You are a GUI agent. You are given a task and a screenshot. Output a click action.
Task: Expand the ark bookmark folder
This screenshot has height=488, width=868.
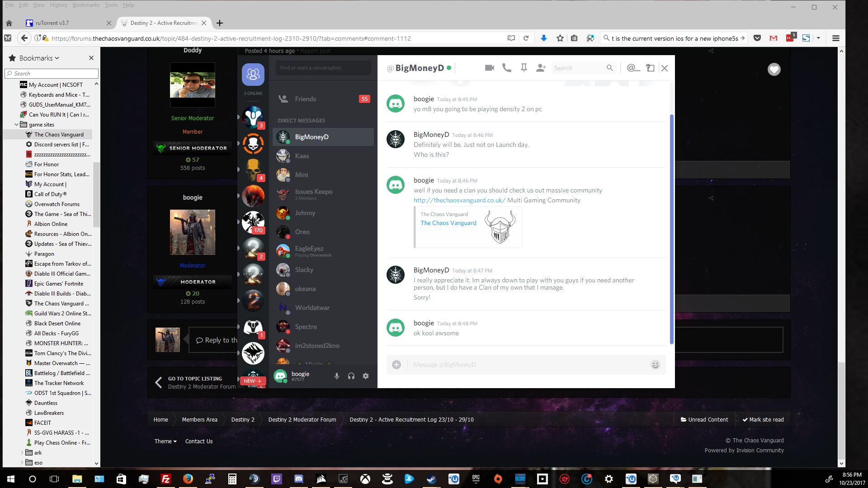(22, 452)
